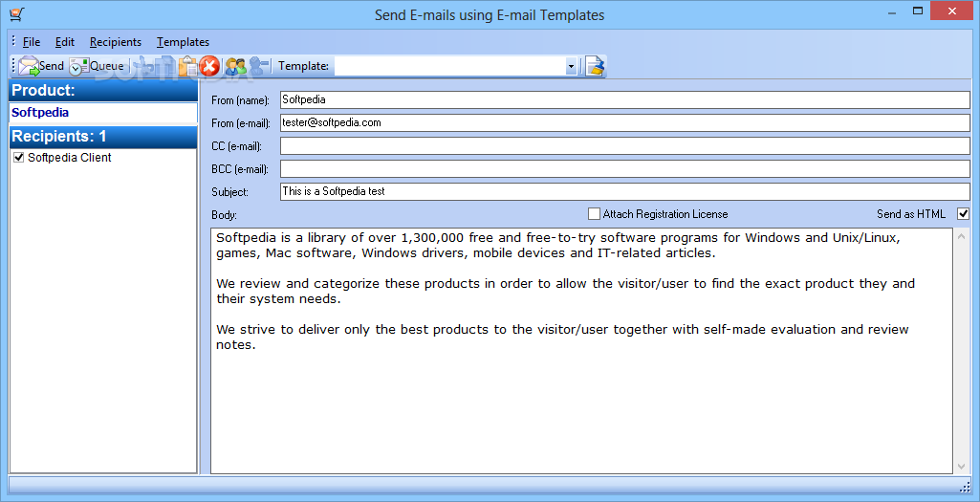
Task: Click the Product: panel header
Action: [103, 90]
